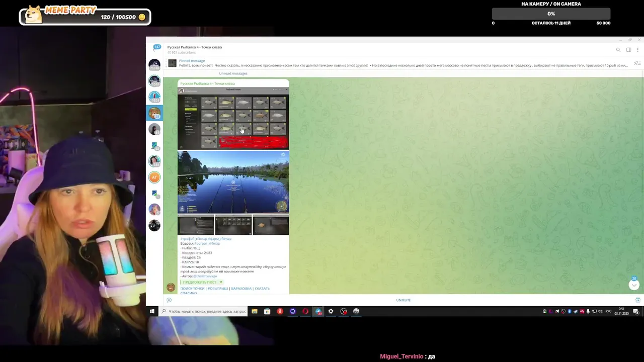The width and height of the screenshot is (644, 362).
Task: Show all pinned messages list icon
Action: (637, 63)
